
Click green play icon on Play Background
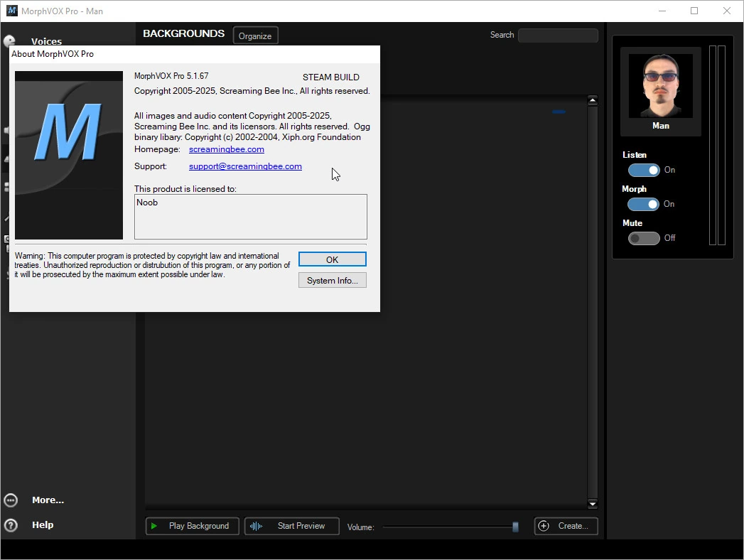point(153,526)
